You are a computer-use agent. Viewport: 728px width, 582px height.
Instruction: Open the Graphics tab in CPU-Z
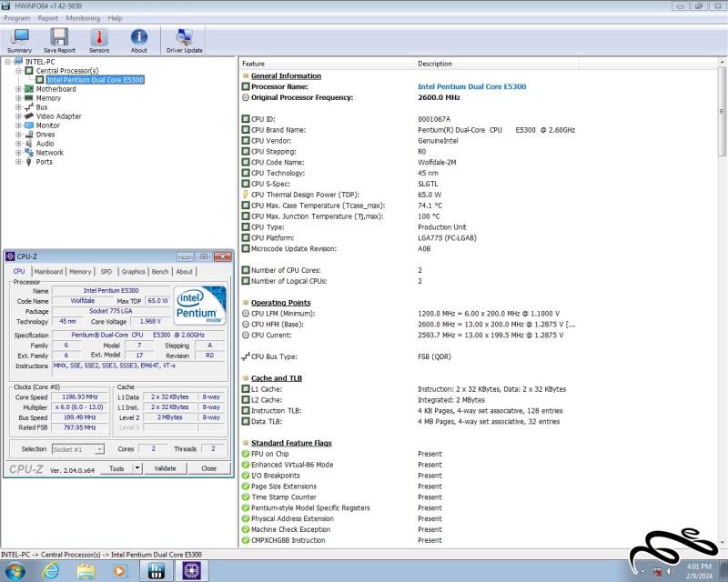coord(133,272)
